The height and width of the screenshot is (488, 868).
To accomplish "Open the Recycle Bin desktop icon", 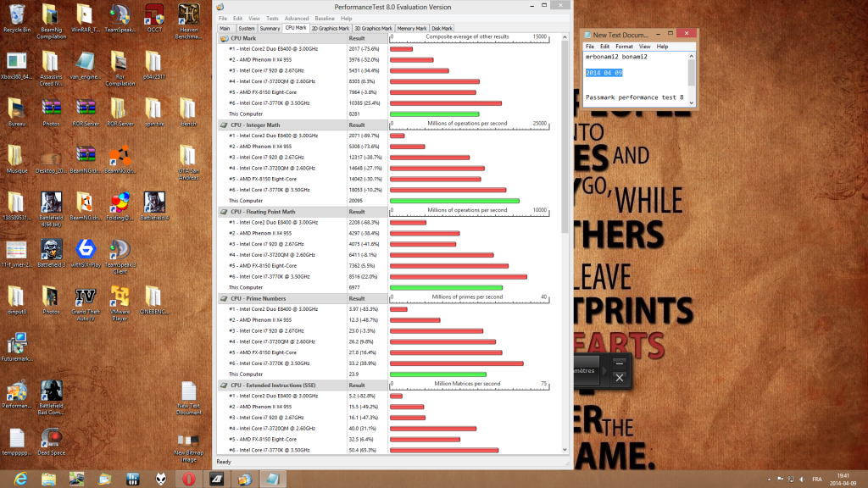I will pyautogui.click(x=17, y=19).
